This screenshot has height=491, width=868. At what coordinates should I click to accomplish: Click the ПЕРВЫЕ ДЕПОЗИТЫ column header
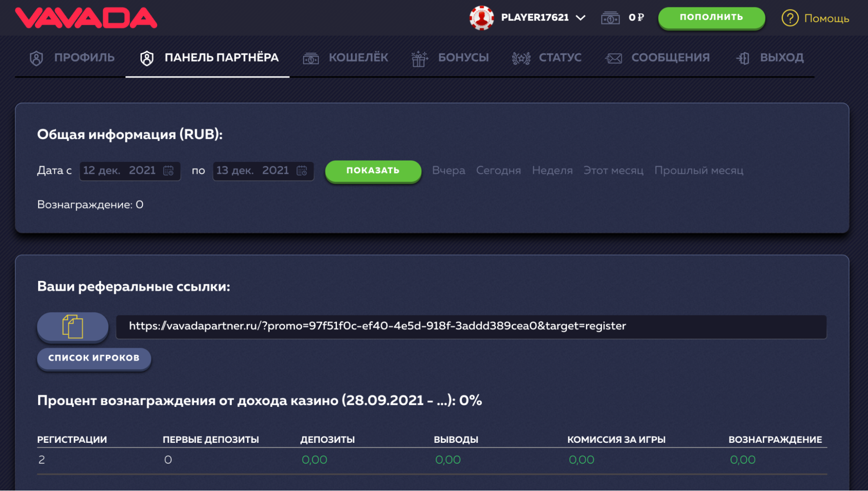(211, 439)
